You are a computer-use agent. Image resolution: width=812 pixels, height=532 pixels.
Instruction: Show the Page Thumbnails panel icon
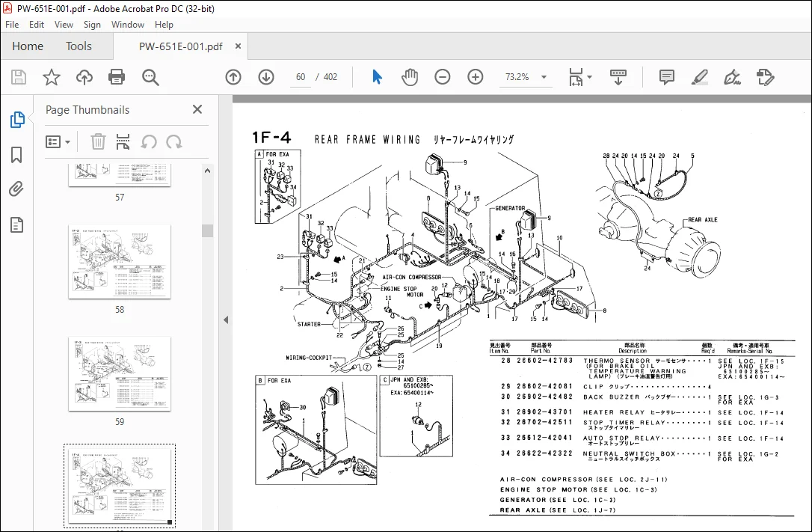tap(17, 120)
